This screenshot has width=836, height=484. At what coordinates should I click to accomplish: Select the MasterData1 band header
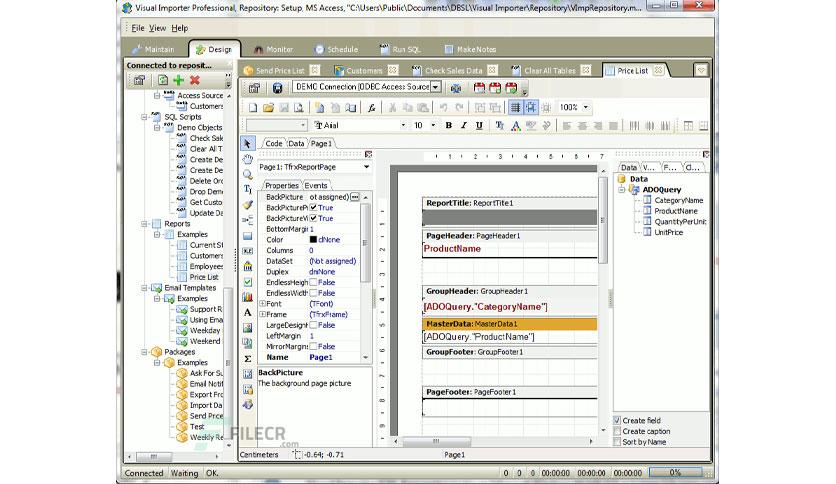click(509, 324)
